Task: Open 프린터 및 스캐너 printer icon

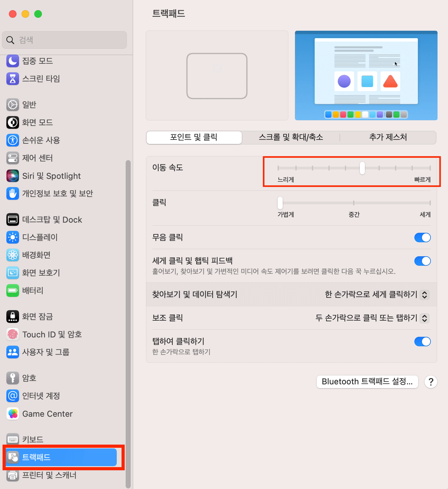Action: click(x=13, y=475)
